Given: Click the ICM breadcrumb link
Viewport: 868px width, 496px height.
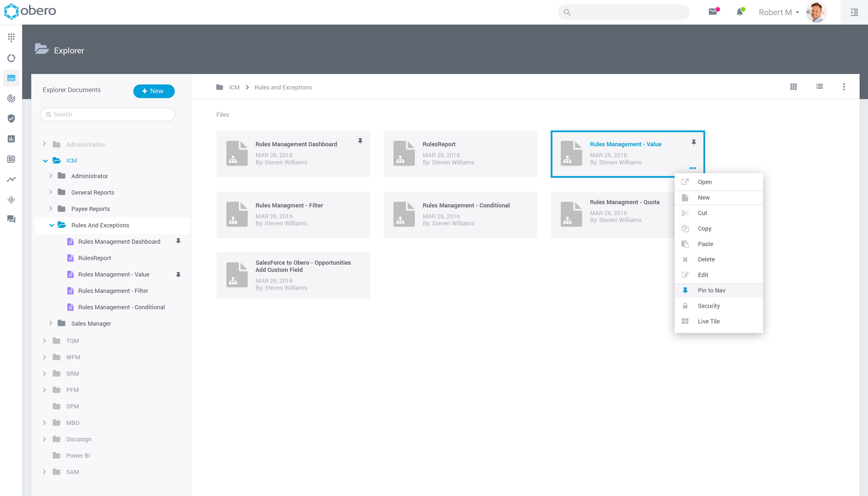Looking at the screenshot, I should pyautogui.click(x=234, y=87).
